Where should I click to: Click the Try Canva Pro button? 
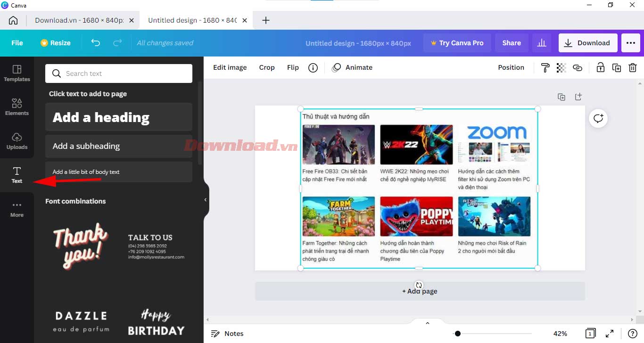(457, 43)
